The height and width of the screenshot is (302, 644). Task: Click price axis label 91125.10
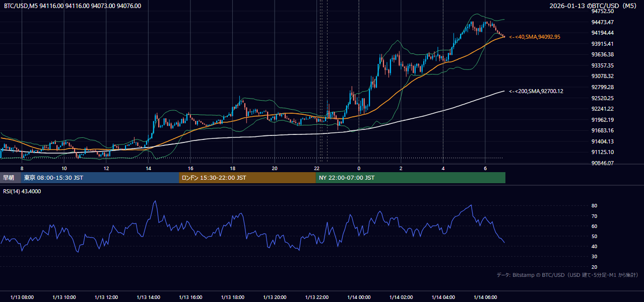[x=602, y=152]
